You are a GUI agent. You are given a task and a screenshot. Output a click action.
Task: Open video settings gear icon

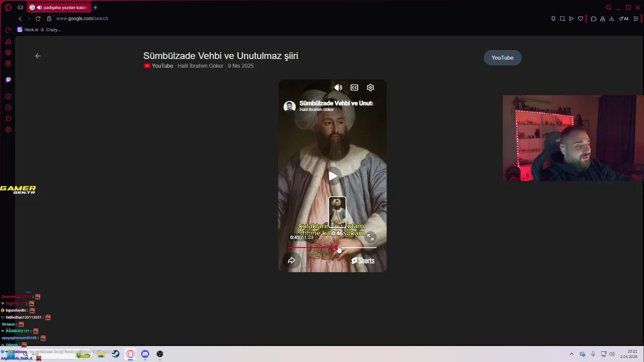370,87
